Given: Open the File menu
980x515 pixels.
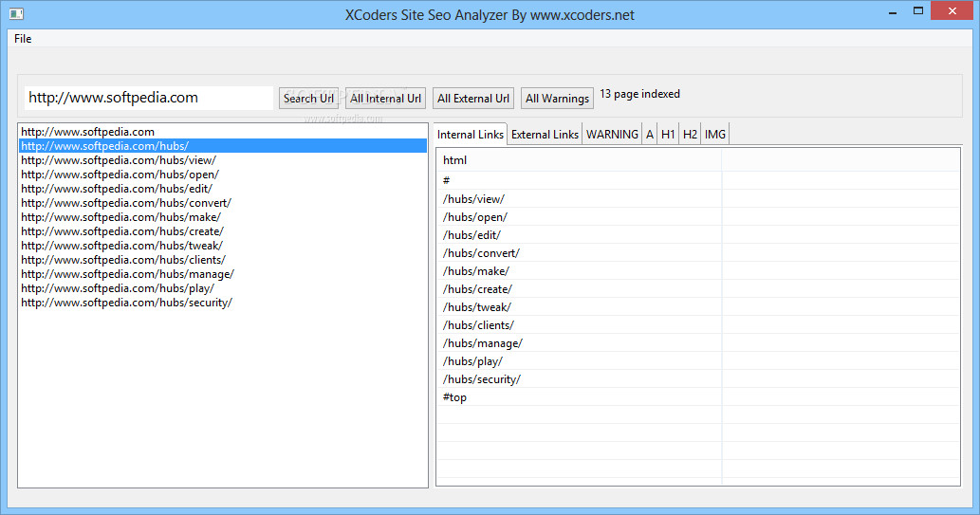Looking at the screenshot, I should 23,39.
